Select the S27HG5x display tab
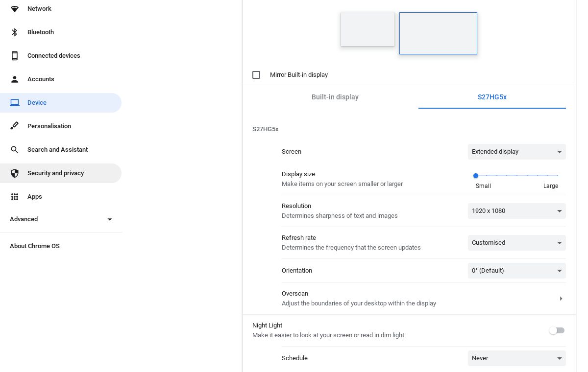The image size is (588, 372). tap(492, 97)
